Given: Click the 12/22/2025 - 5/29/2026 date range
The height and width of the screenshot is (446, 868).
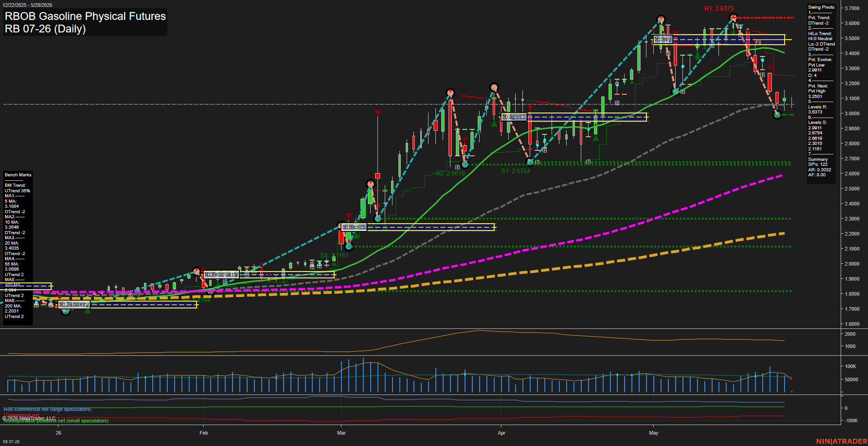Looking at the screenshot, I should pos(27,5).
